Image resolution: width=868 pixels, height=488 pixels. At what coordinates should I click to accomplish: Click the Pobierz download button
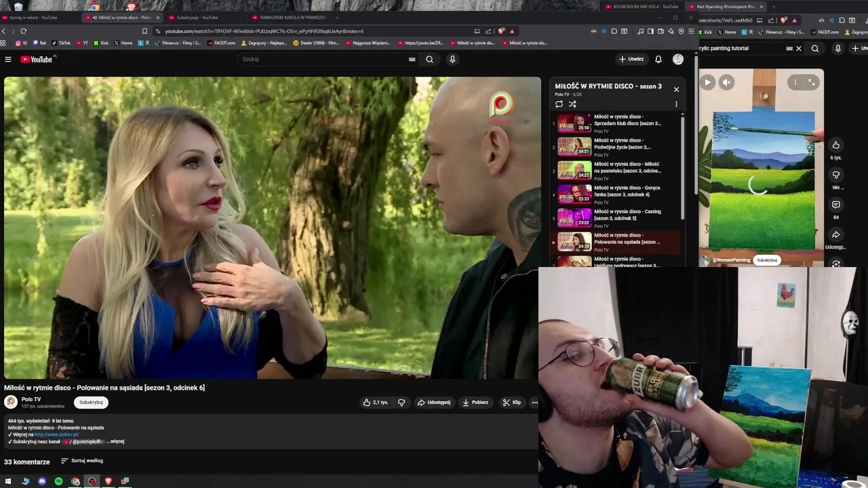point(475,403)
